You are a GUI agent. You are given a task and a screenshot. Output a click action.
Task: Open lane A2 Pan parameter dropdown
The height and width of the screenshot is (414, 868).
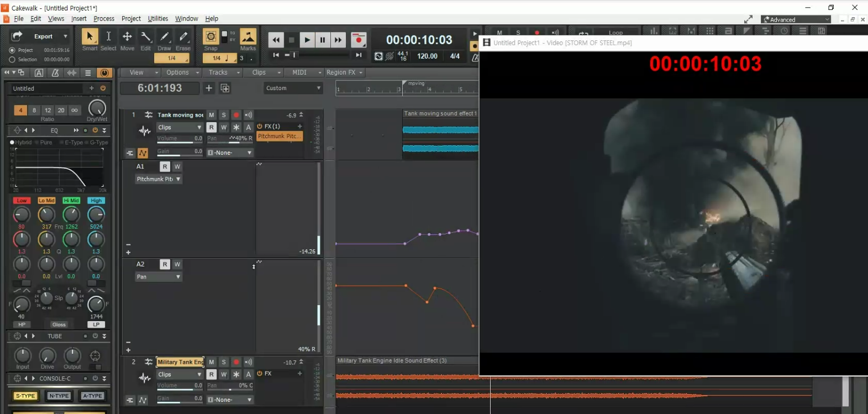click(158, 277)
